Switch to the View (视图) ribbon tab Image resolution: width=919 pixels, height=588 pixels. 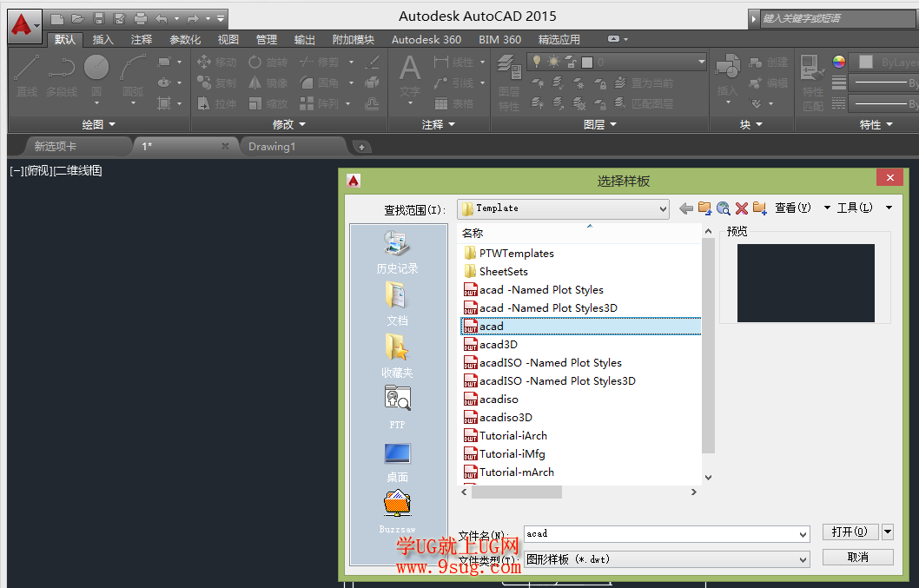click(228, 39)
